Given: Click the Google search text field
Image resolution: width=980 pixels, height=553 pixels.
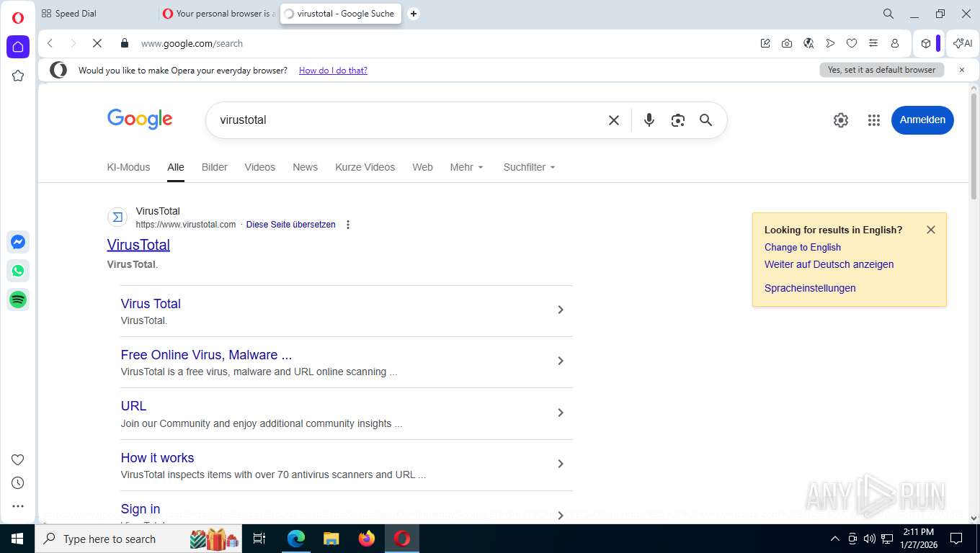Looking at the screenshot, I should point(407,120).
